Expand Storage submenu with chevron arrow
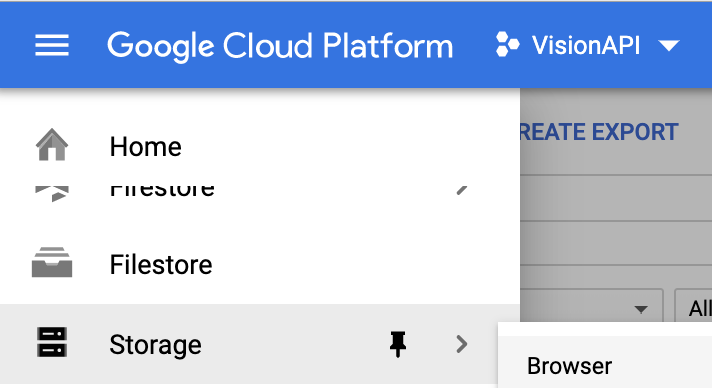Image resolution: width=712 pixels, height=388 pixels. pos(462,344)
